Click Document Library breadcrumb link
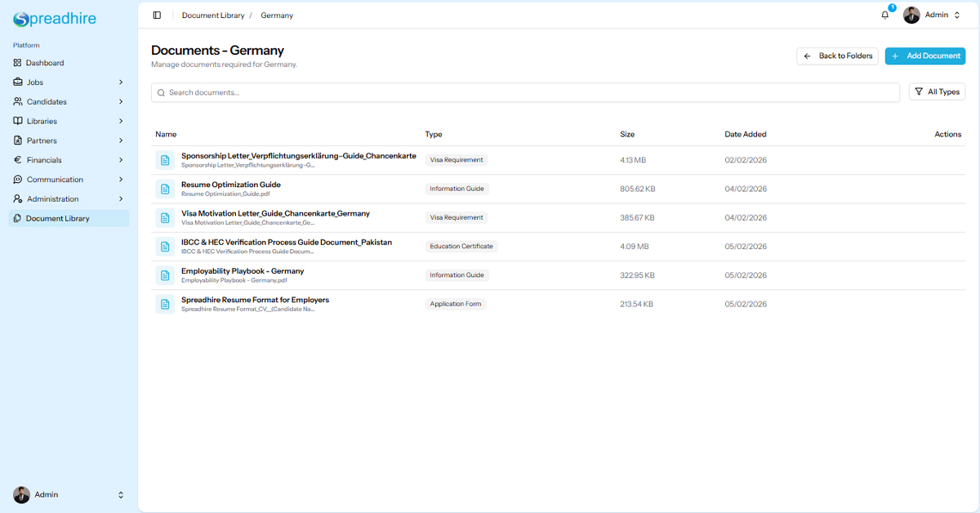 pos(212,16)
